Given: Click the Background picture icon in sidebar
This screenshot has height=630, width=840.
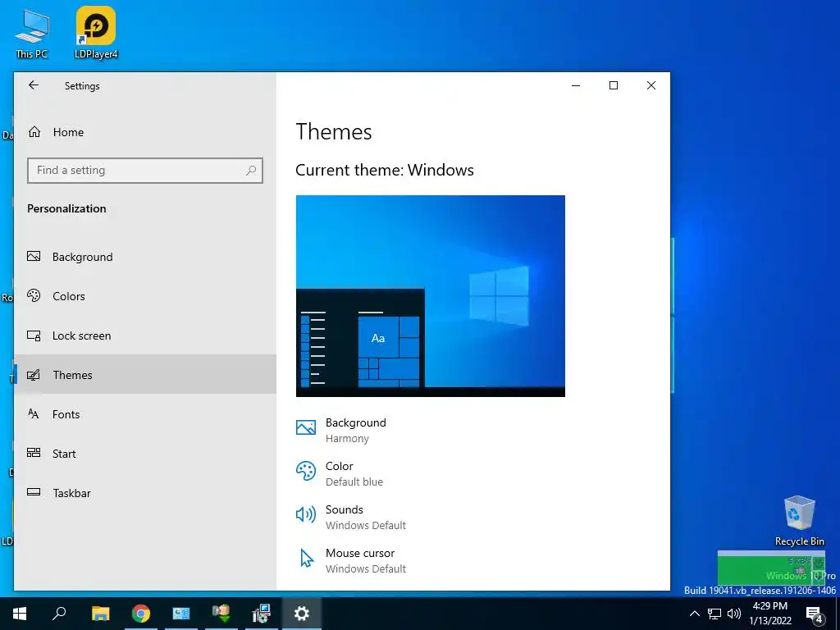Looking at the screenshot, I should 34,256.
